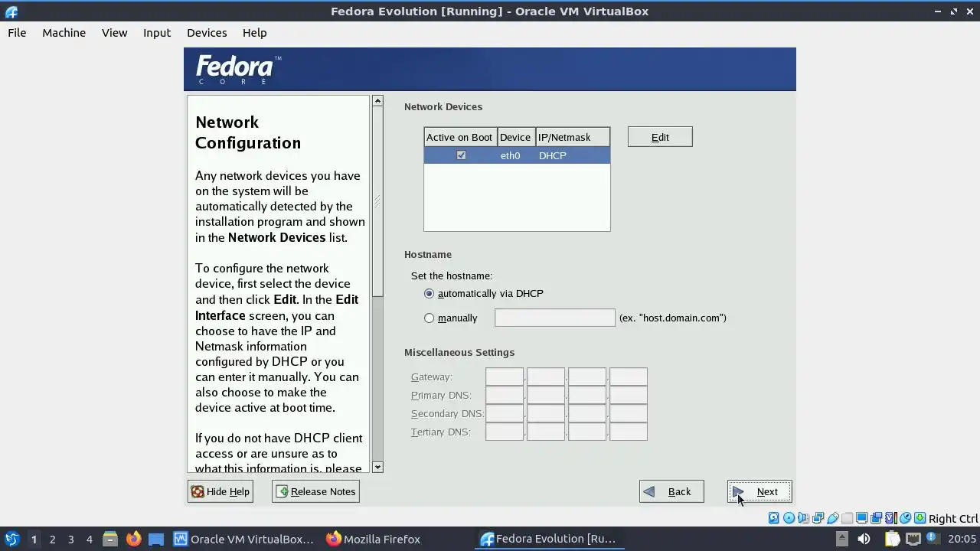The height and width of the screenshot is (551, 980).
Task: Click the VirtualBox window title icon
Action: click(11, 11)
